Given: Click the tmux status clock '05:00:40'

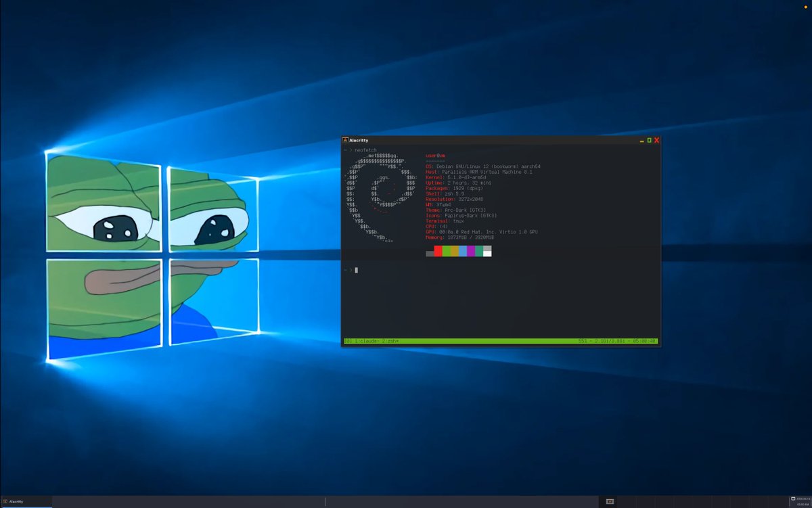Looking at the screenshot, I should [645, 340].
